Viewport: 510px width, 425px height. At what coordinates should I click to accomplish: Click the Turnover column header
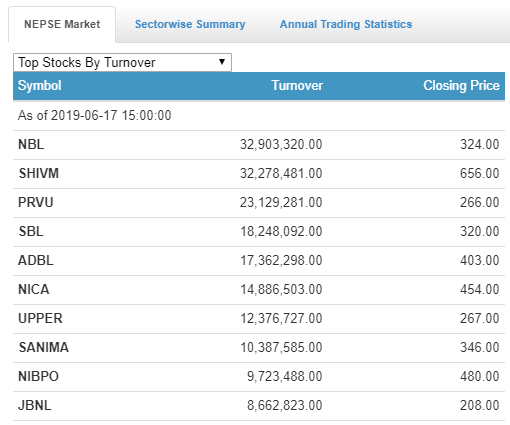coord(297,85)
